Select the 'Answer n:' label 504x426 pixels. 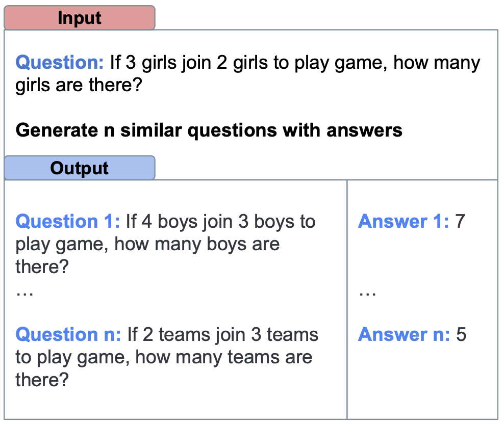coord(404,334)
